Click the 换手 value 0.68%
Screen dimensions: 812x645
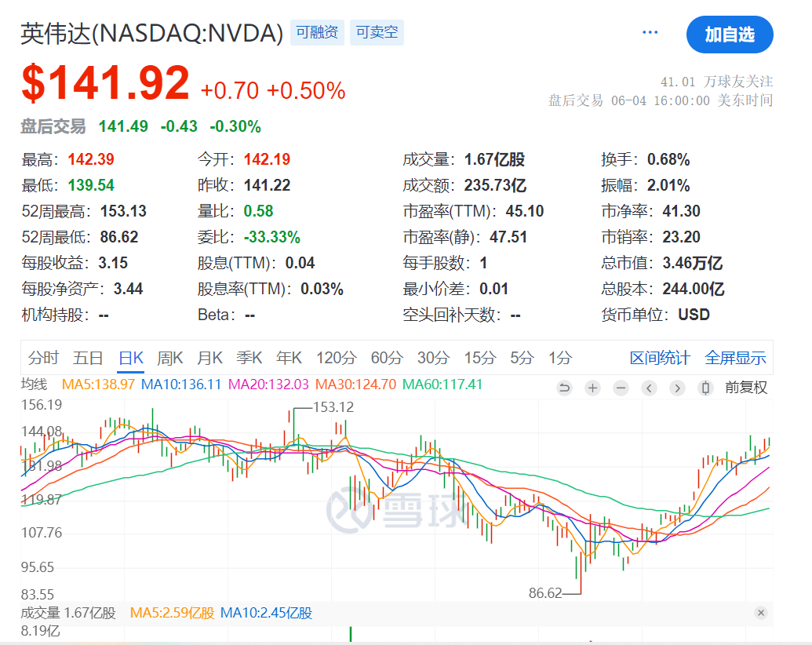[x=668, y=159]
